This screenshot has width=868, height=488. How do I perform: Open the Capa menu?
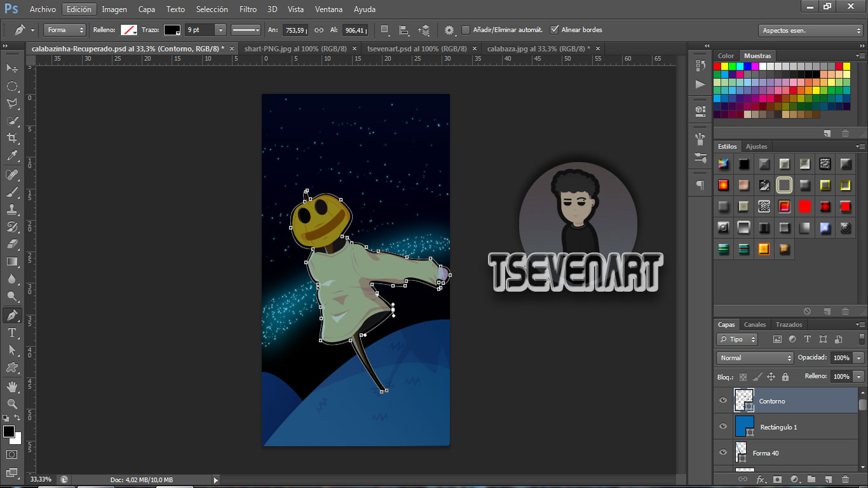pyautogui.click(x=147, y=9)
